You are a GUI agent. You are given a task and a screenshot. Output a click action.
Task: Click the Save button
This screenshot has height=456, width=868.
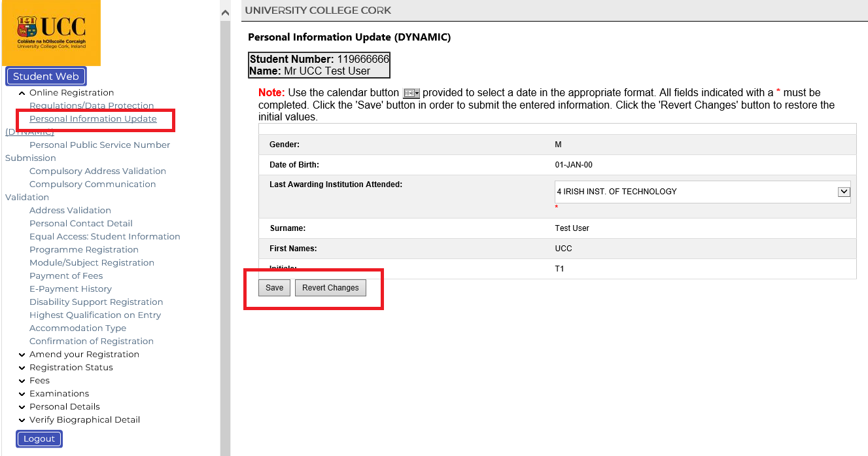(274, 288)
